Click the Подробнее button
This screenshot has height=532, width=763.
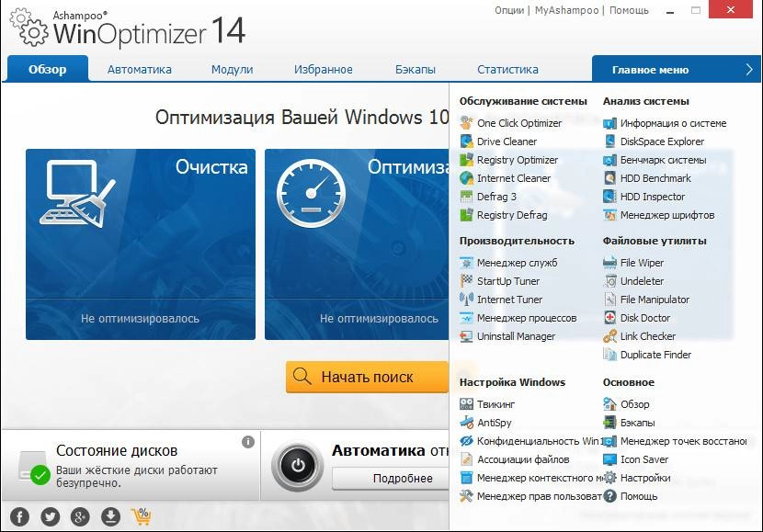391,479
